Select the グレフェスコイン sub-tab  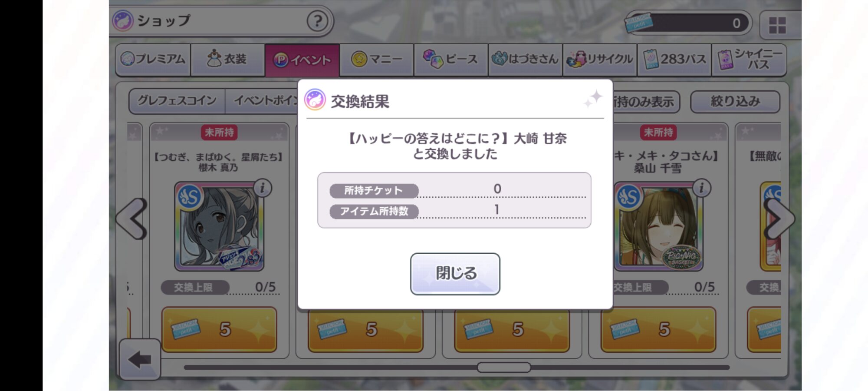[177, 101]
